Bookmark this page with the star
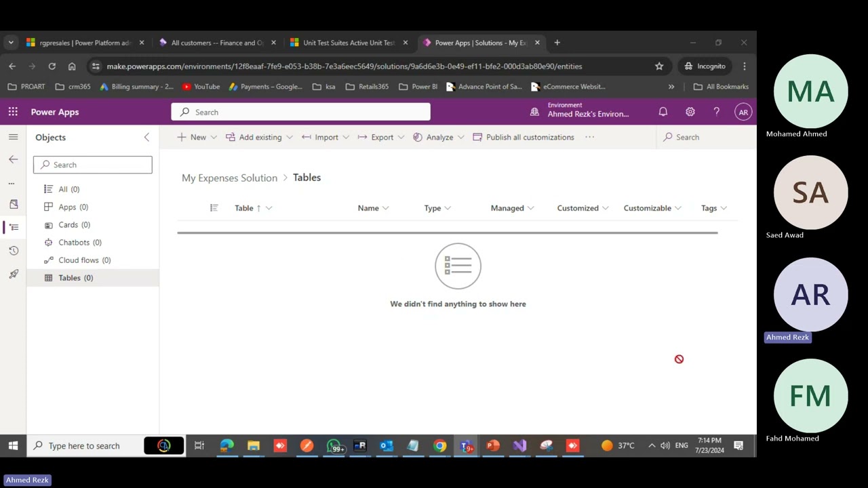 659,66
